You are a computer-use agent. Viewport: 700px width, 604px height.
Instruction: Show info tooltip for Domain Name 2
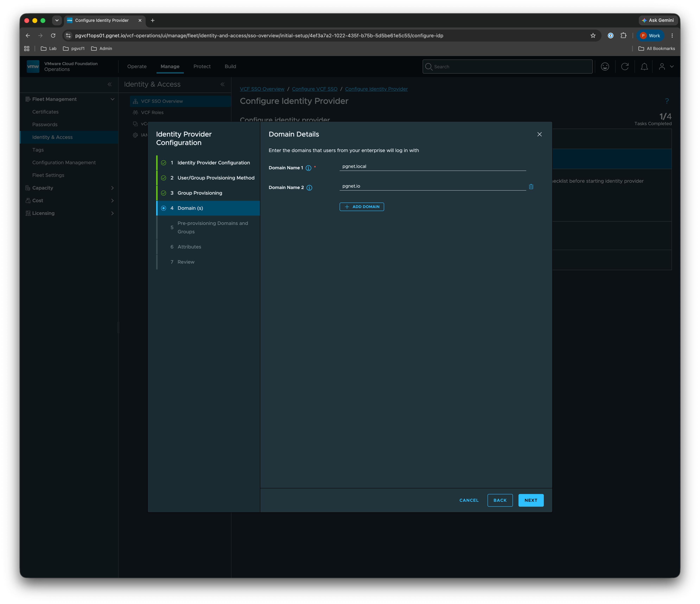(x=309, y=188)
